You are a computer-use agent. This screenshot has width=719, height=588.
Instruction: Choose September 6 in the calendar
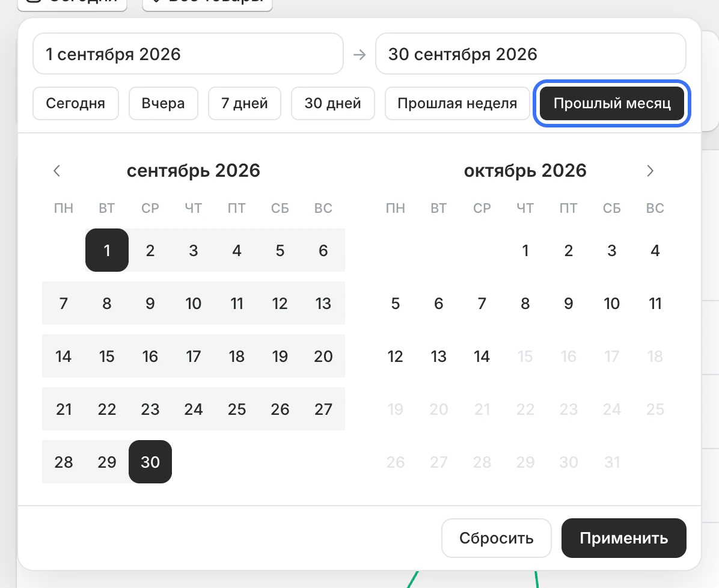323,251
